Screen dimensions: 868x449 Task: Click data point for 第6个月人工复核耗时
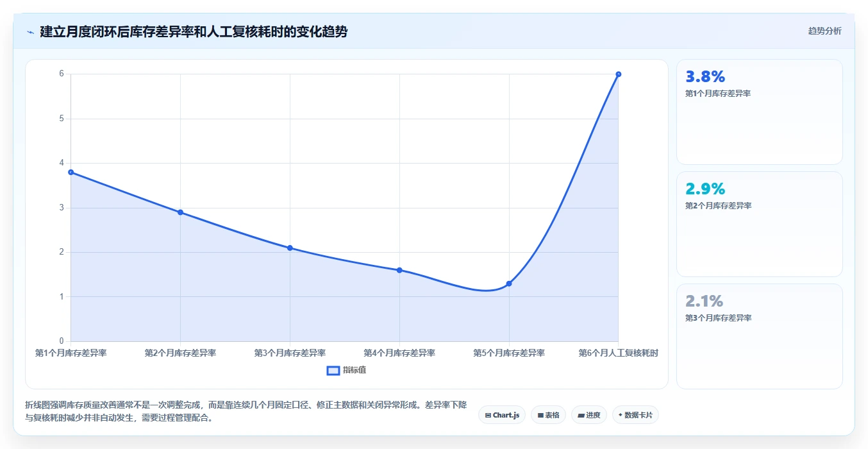pos(619,74)
